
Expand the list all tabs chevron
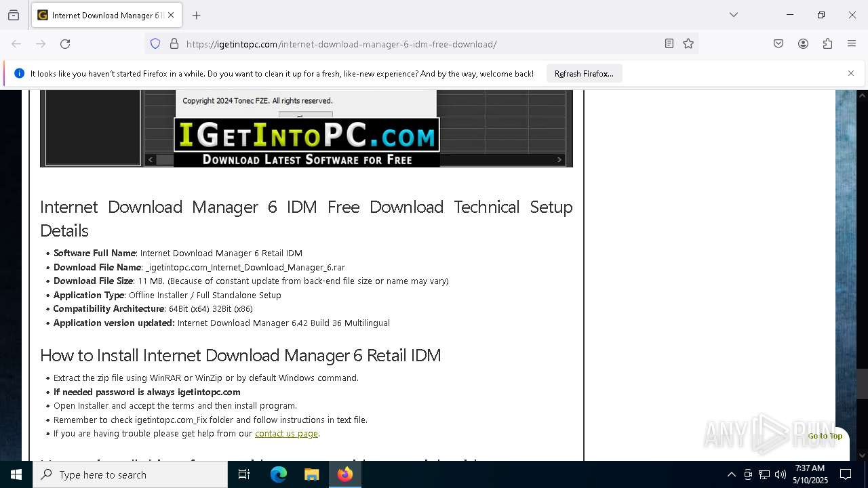(x=734, y=15)
